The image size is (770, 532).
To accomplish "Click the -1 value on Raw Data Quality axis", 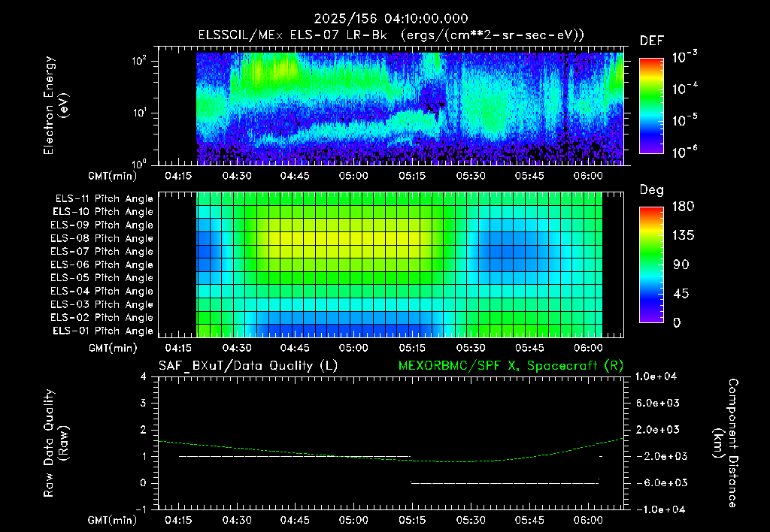I will coord(141,509).
